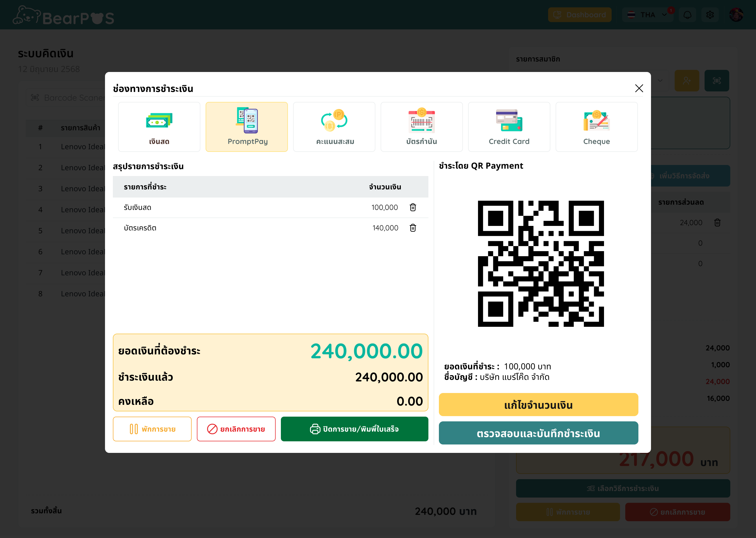756x538 pixels.
Task: Click the ยอดเงินที่ชำระ 100,000 บาท text
Action: tap(497, 367)
